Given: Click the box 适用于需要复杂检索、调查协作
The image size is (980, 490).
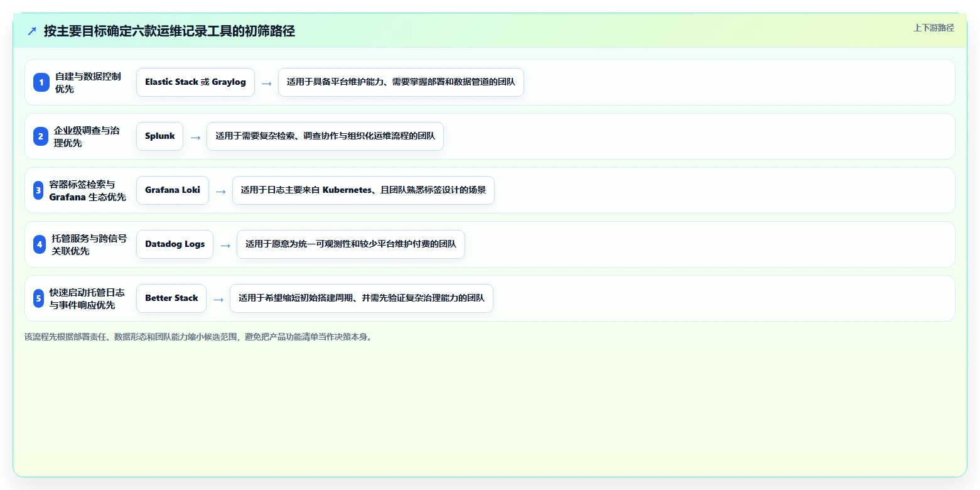Looking at the screenshot, I should click(x=325, y=136).
